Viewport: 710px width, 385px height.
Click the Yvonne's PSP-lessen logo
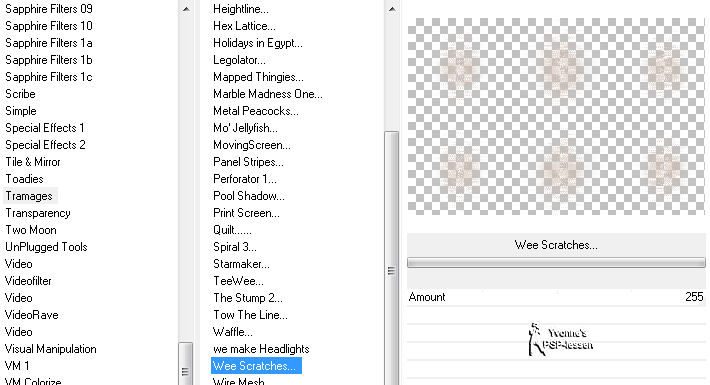[x=561, y=339]
